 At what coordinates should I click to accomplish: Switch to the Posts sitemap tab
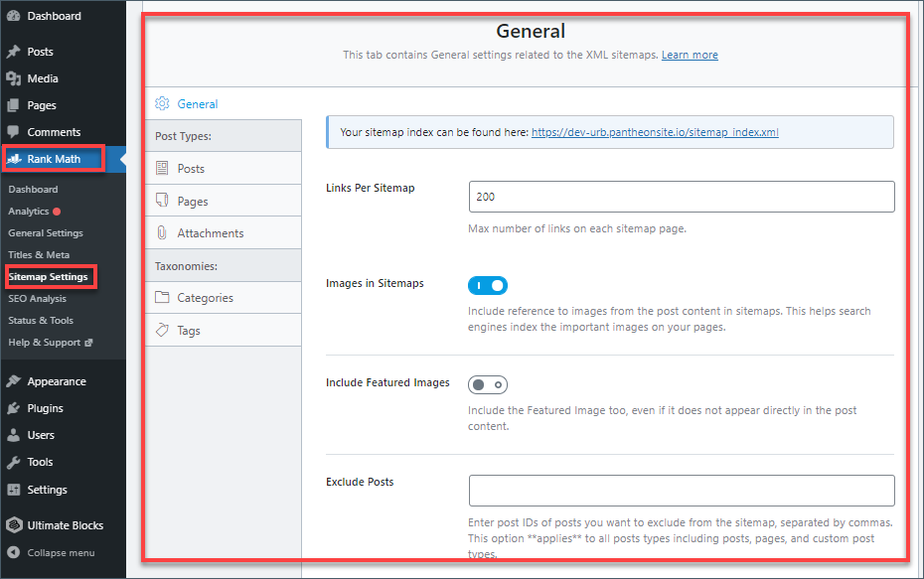224,169
